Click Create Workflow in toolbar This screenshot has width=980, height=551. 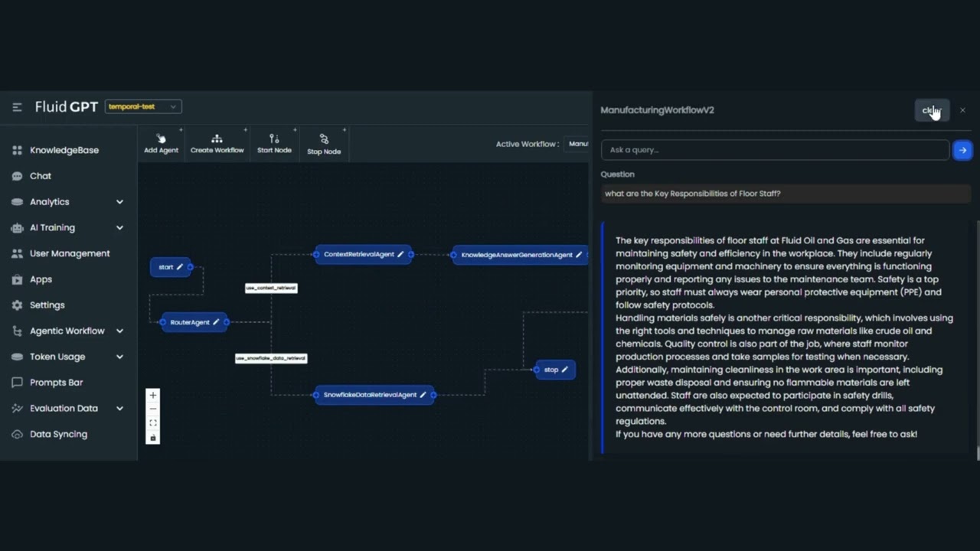[x=217, y=144]
